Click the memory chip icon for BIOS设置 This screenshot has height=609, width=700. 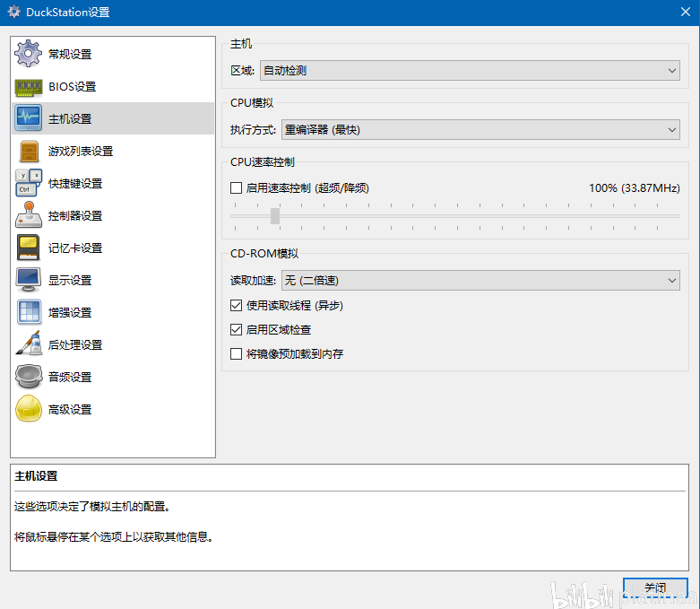coord(28,87)
